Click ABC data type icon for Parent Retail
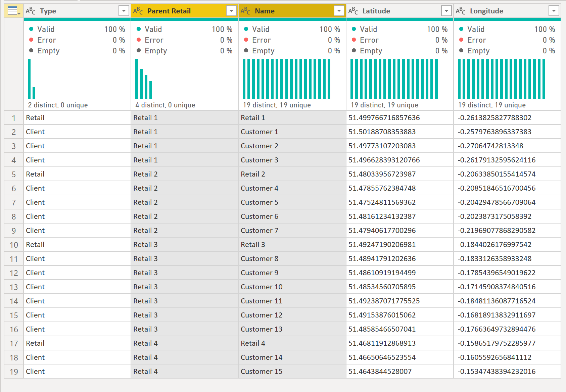 (138, 11)
